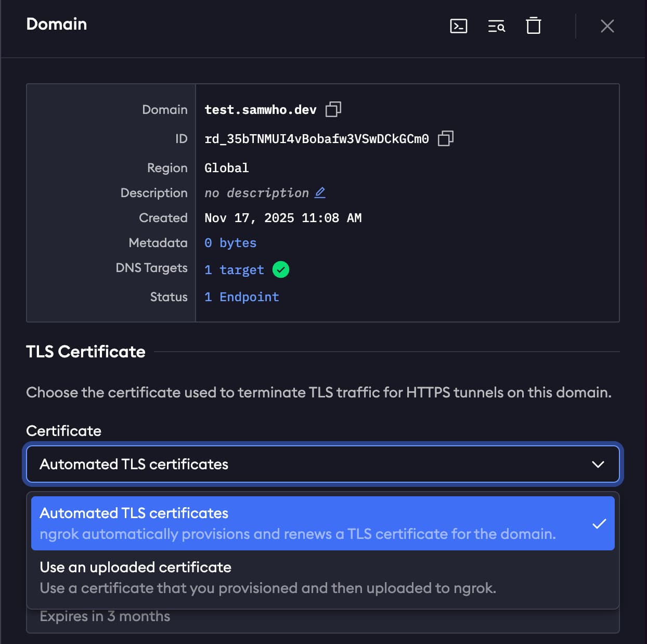The width and height of the screenshot is (647, 644).
Task: Copy the domain ID using its copy icon
Action: 445,138
